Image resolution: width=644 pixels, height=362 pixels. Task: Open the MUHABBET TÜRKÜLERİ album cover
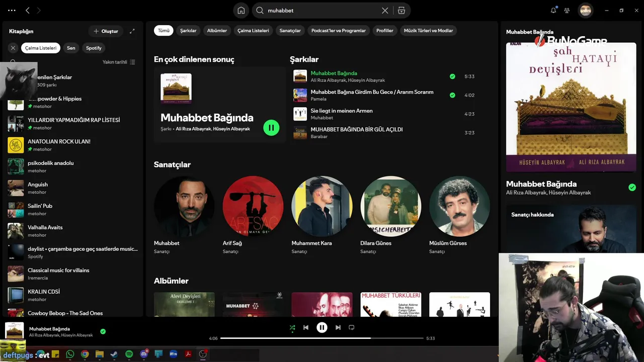[391, 304]
